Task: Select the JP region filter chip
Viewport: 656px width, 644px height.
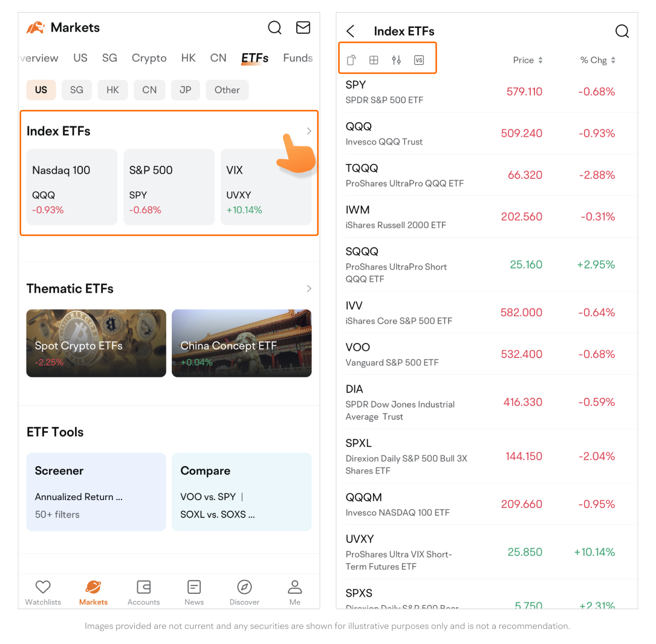Action: click(x=186, y=90)
